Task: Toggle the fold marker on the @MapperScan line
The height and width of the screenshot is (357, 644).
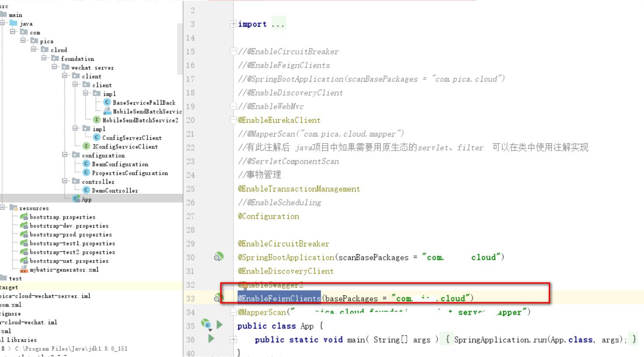Action: click(x=233, y=312)
